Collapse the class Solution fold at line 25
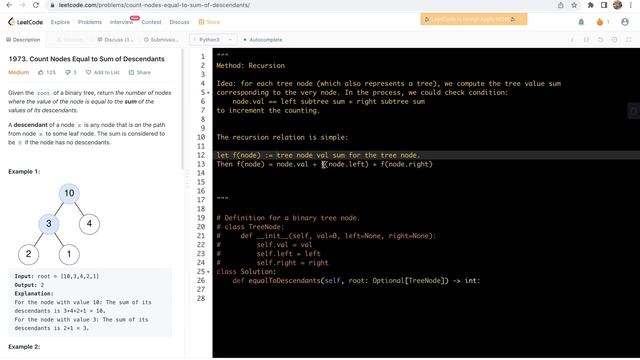The width and height of the screenshot is (640, 360). (x=208, y=272)
